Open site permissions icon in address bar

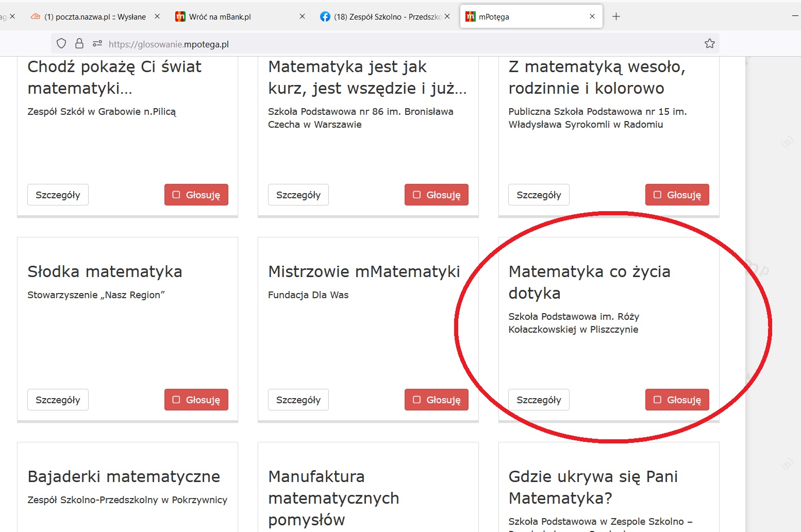[x=97, y=44]
